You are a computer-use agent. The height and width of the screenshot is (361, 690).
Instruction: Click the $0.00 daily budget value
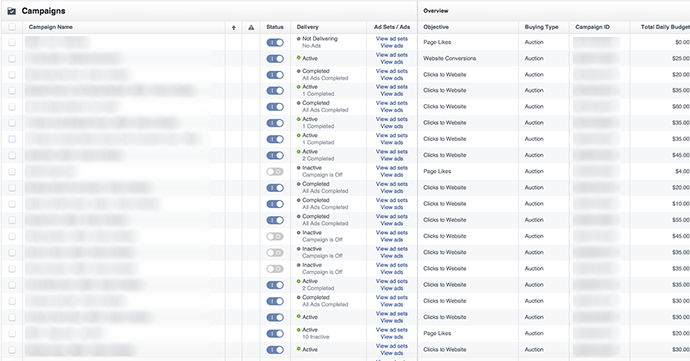coord(683,42)
